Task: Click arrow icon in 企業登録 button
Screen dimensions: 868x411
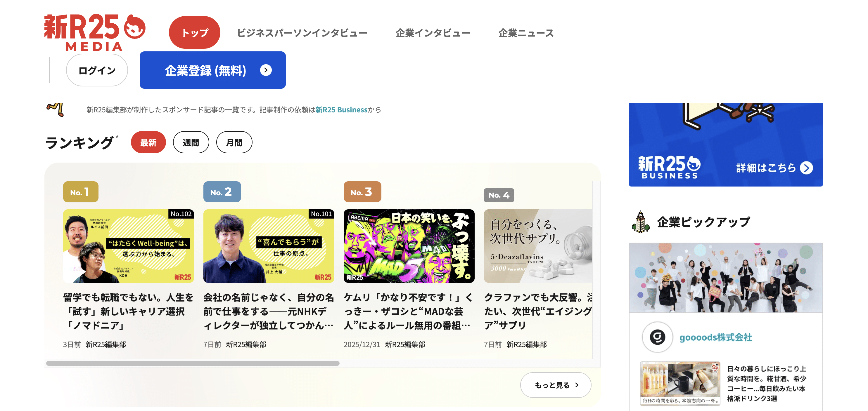Action: [266, 70]
